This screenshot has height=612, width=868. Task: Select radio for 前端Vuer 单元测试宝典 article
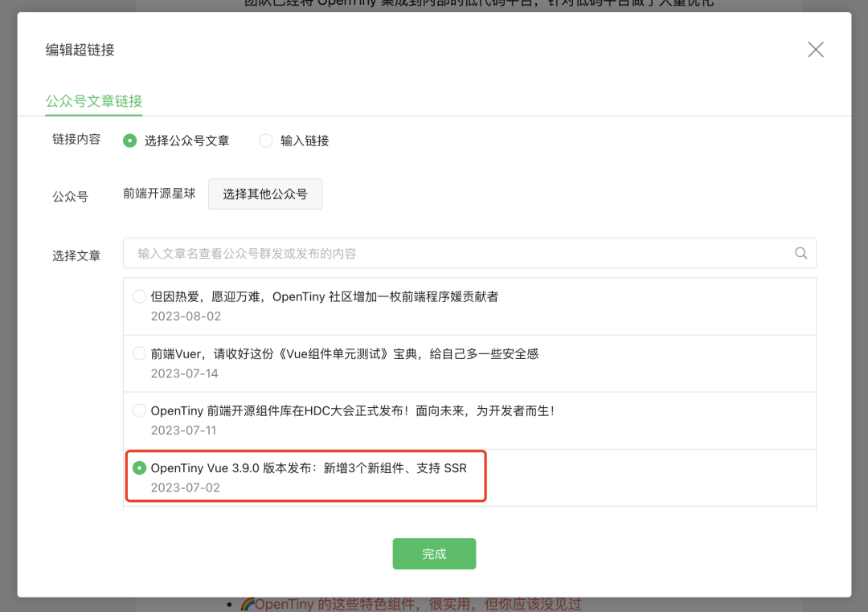tap(140, 353)
